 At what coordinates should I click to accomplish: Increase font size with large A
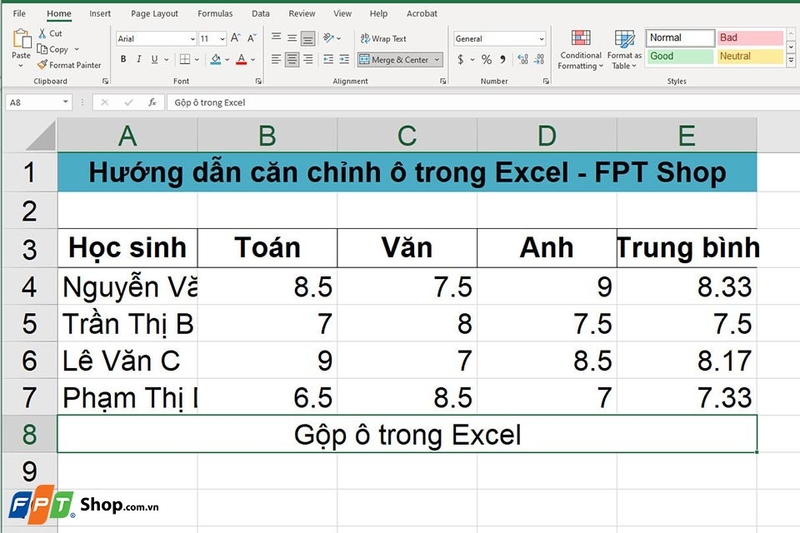tap(235, 38)
